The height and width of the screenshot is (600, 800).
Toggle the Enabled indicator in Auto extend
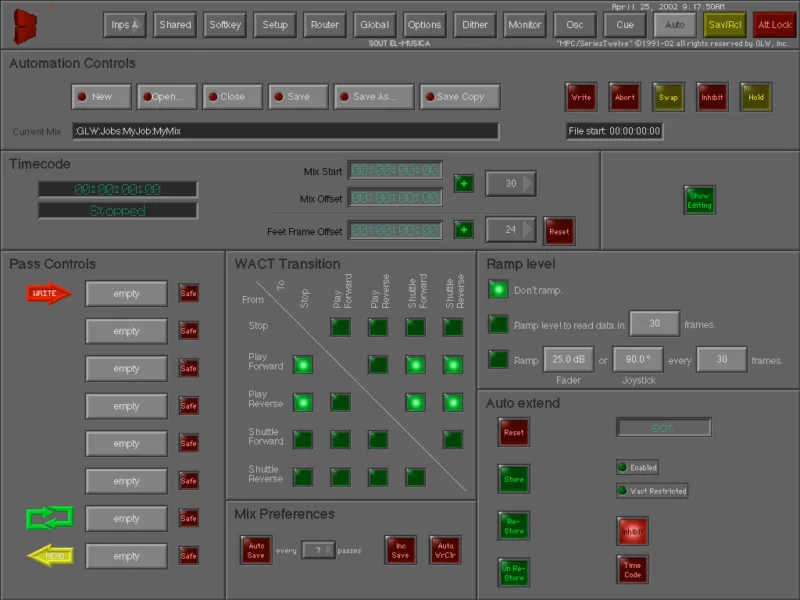click(637, 467)
